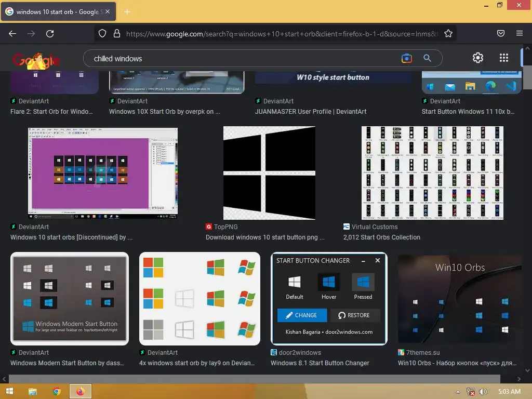Click Start Button Windows 11 10x title
532x399 pixels.
pos(468,112)
